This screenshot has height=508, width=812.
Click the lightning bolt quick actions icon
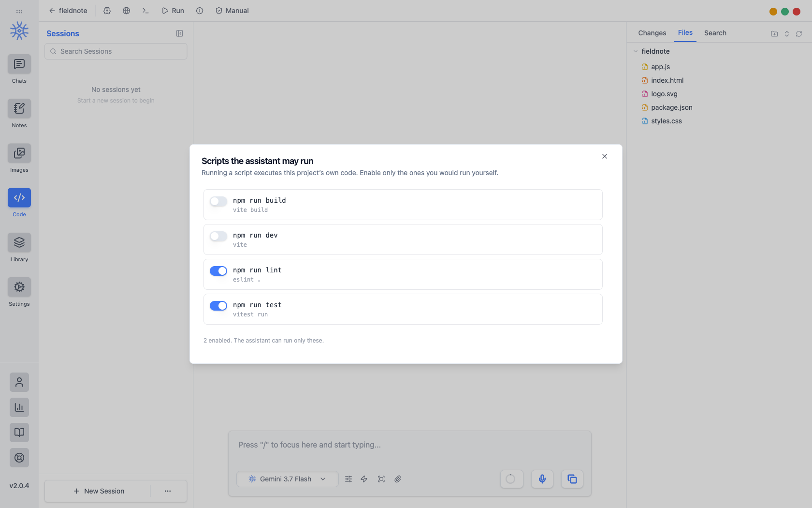tap(364, 479)
